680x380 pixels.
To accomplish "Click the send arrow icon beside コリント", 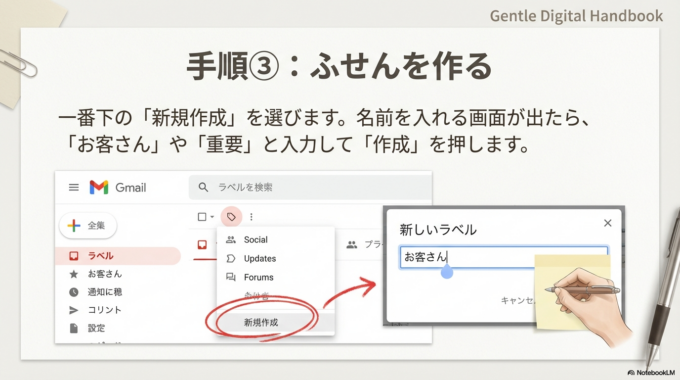I will click(x=74, y=310).
